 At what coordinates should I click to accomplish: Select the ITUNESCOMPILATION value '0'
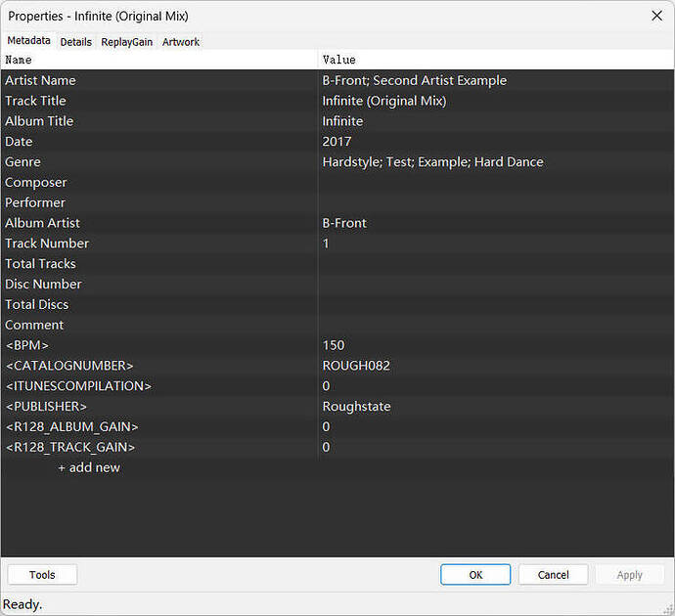coord(327,386)
